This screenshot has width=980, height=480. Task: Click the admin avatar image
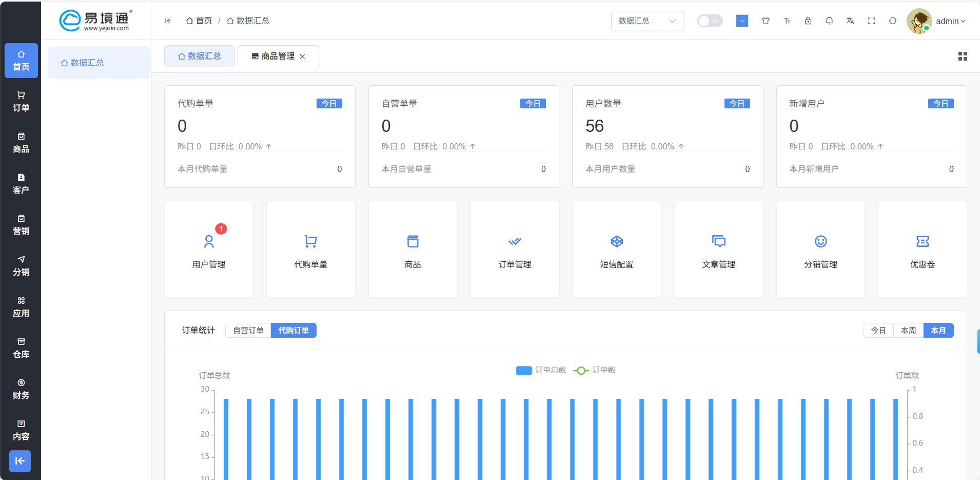pos(919,21)
